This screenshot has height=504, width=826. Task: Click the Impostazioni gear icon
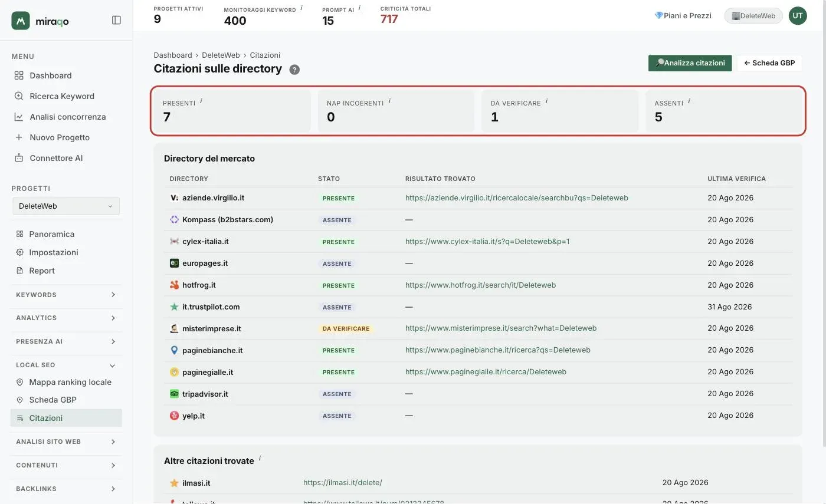coord(19,252)
